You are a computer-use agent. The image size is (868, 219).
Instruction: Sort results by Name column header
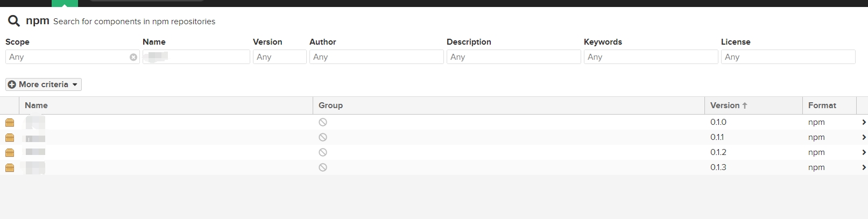click(36, 105)
